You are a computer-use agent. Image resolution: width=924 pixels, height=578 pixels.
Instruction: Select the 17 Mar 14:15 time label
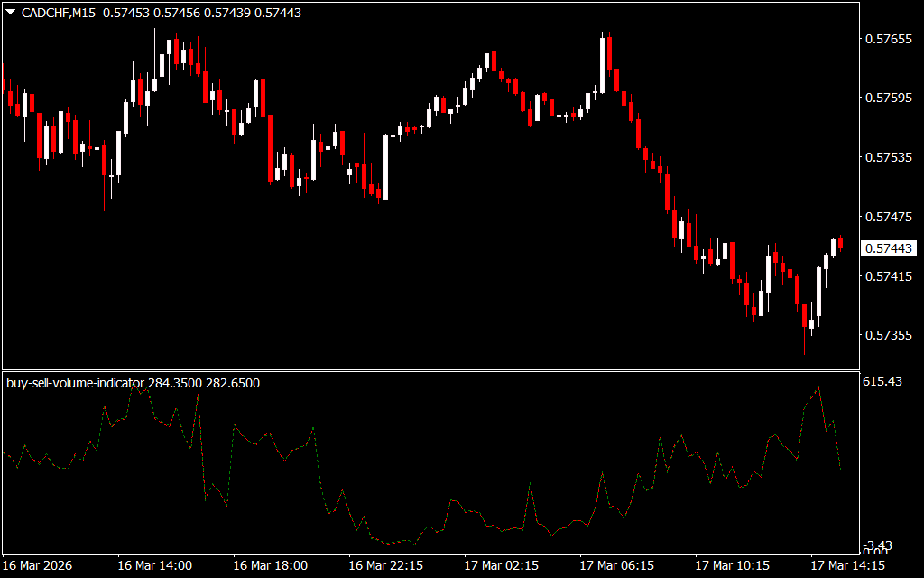pyautogui.click(x=847, y=565)
